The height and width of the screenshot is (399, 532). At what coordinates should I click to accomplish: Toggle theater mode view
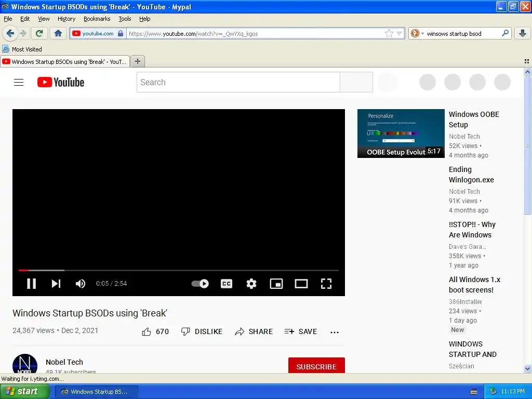pyautogui.click(x=301, y=284)
